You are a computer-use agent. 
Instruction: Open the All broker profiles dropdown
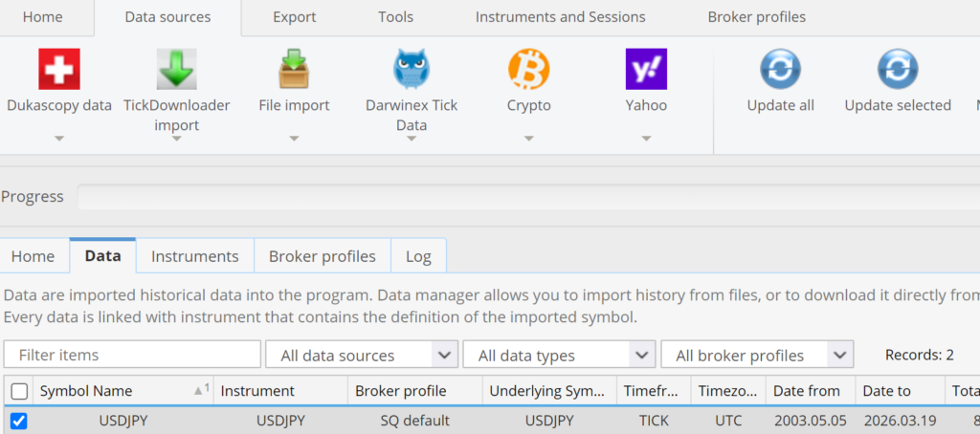756,355
